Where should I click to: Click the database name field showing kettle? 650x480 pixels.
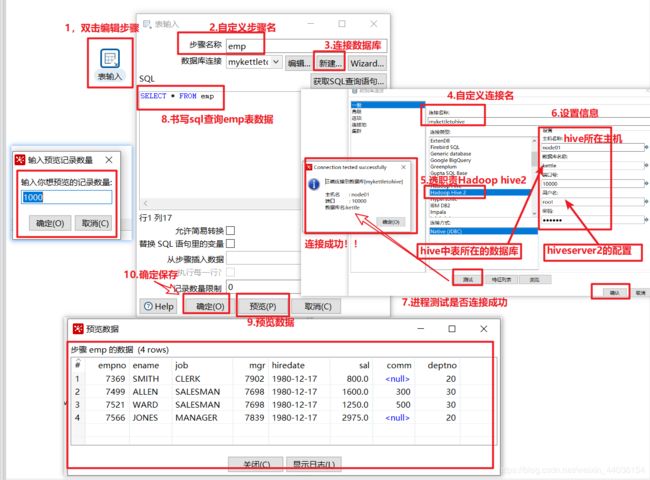click(x=593, y=165)
